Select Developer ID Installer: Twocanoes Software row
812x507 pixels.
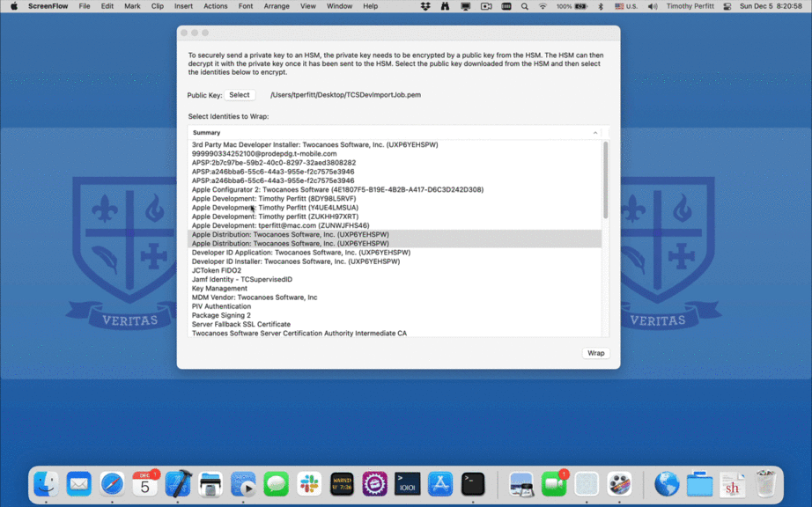point(395,261)
